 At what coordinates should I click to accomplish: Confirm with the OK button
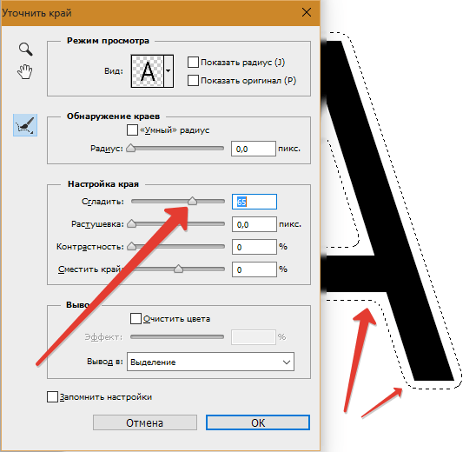(258, 422)
